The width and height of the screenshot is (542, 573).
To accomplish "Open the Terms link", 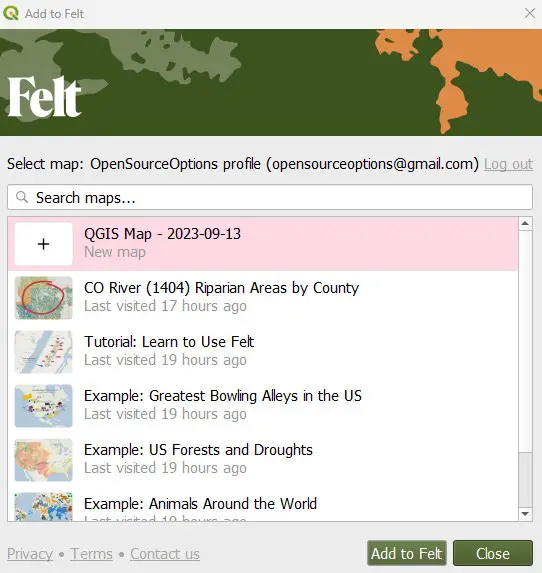I will (x=91, y=554).
